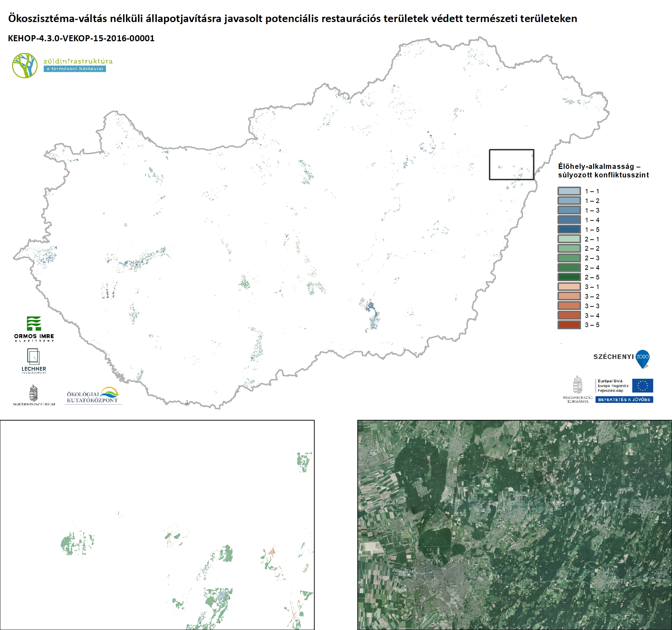Select the 3 – 1 light orange swatch
The width and height of the screenshot is (672, 630).
pyautogui.click(x=569, y=287)
